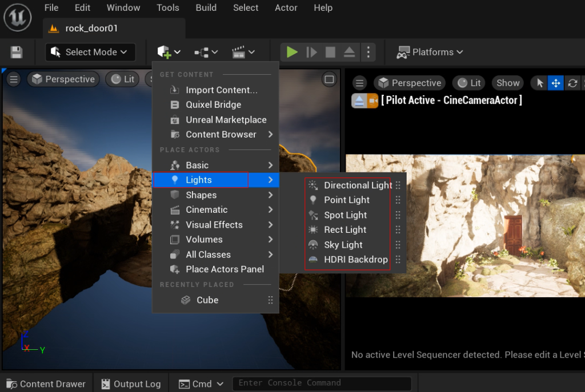Screen dimensions: 585x392
Task: Start Play in editor
Action: (292, 52)
